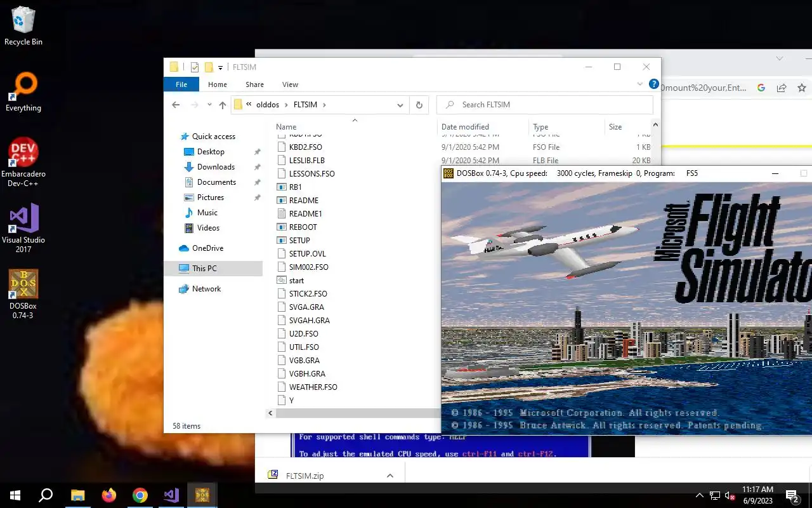The height and width of the screenshot is (508, 812).
Task: Click the Google icon in Chrome address bar
Action: tap(761, 88)
